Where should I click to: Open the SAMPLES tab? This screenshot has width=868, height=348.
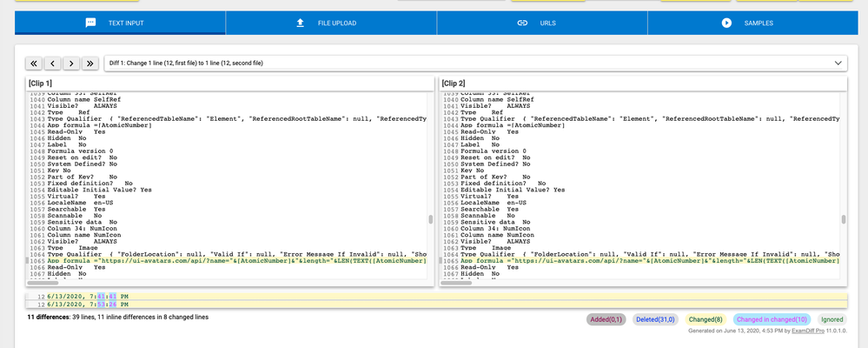click(x=752, y=23)
